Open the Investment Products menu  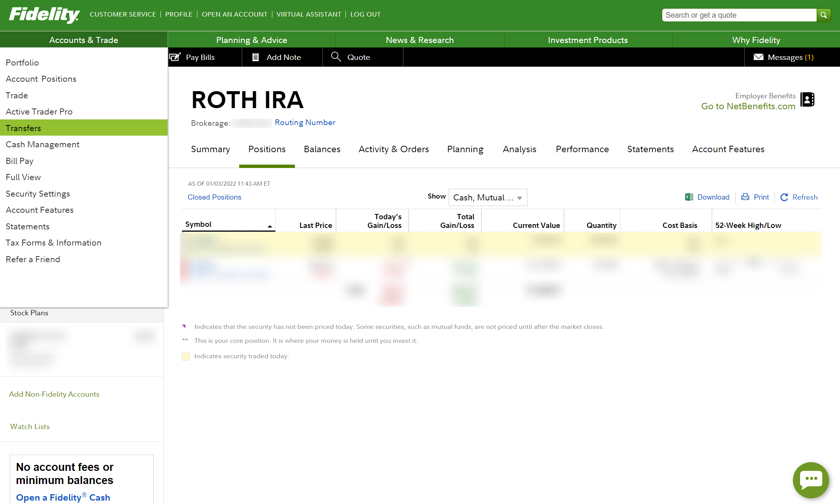point(588,40)
